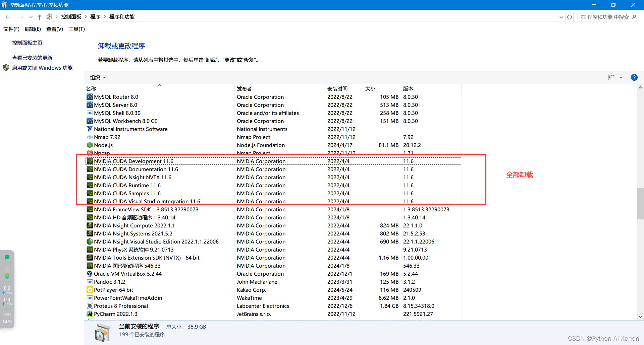Open the 组织 dropdown
Image resolution: width=644 pixels, height=345 pixels.
pyautogui.click(x=98, y=77)
